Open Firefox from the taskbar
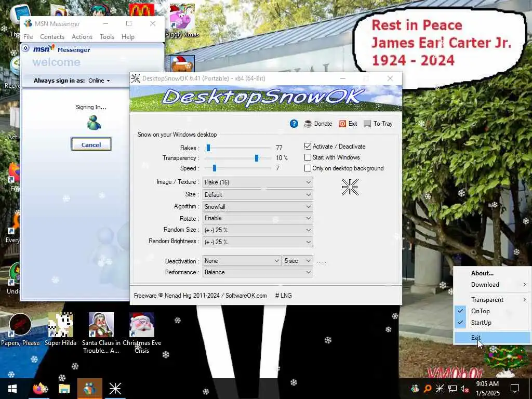Screen dimensions: 532x399 40,389
